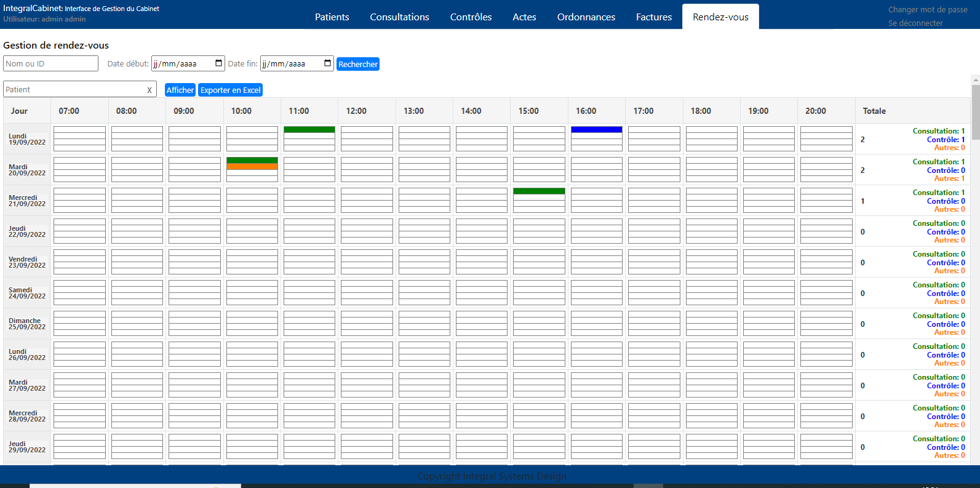
Task: Open the Actes tab
Action: (525, 17)
